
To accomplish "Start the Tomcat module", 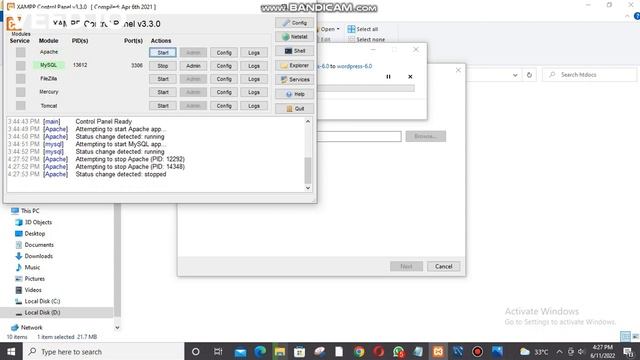I will click(163, 106).
